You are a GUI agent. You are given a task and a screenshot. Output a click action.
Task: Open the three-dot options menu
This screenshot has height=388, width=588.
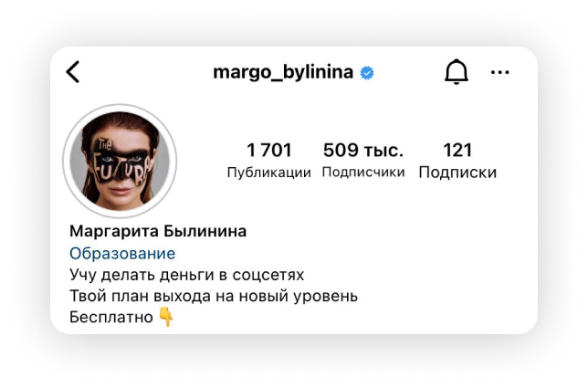499,72
